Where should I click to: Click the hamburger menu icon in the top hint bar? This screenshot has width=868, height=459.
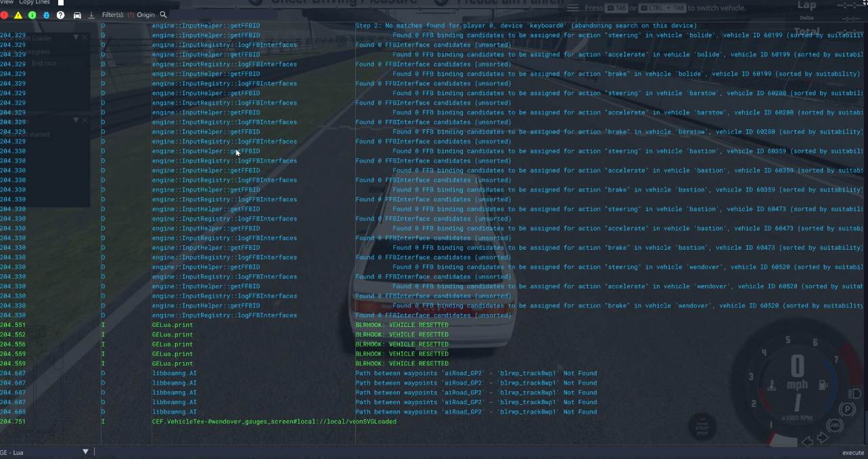[573, 7]
